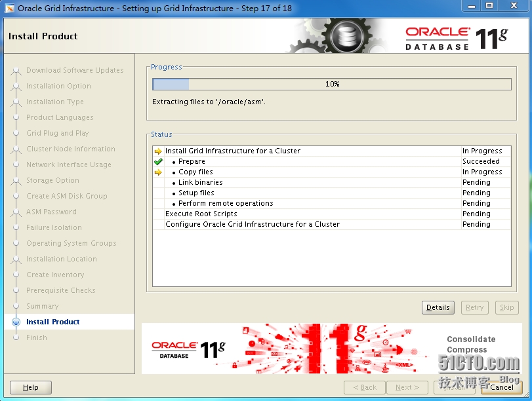Select Product Languages step

click(60, 117)
